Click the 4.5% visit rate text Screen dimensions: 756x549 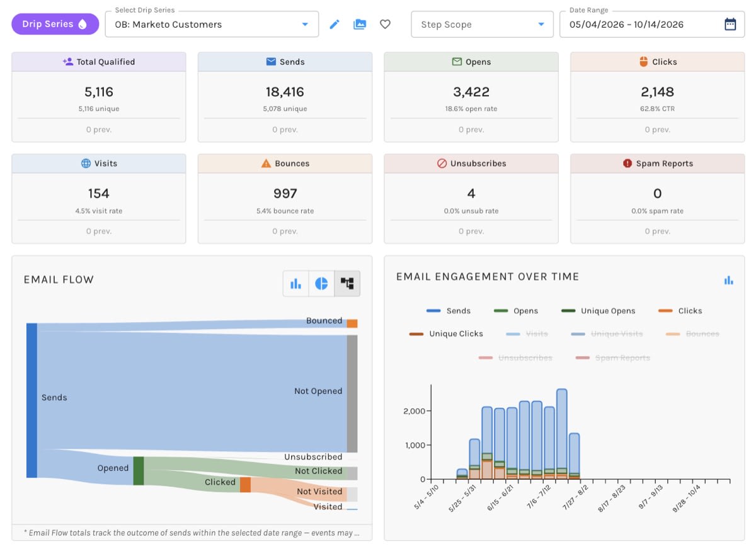coord(99,211)
